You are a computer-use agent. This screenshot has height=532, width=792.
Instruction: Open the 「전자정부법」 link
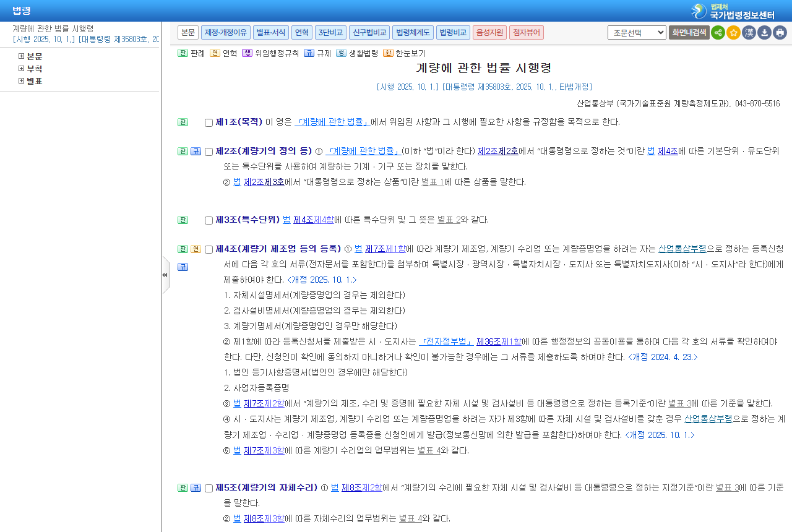point(446,341)
